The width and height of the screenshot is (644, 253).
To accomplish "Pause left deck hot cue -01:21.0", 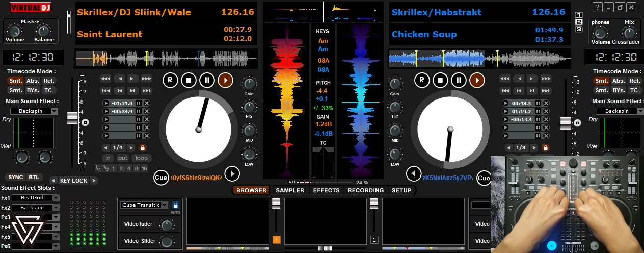I will pos(138,104).
